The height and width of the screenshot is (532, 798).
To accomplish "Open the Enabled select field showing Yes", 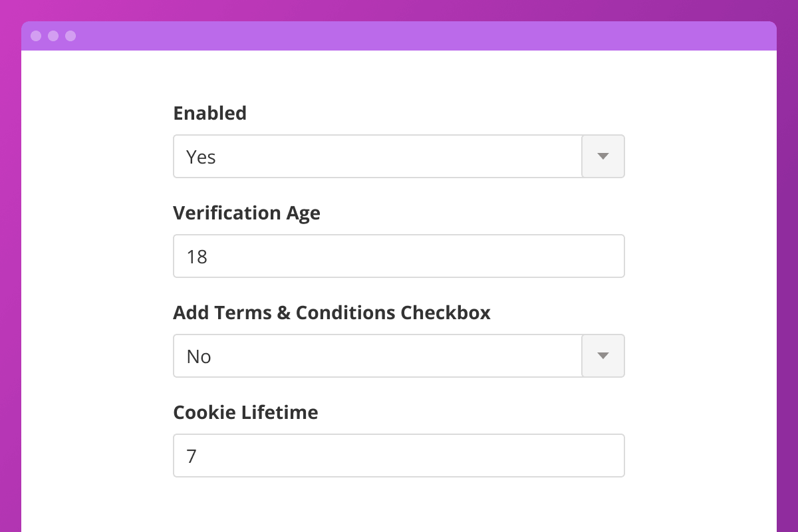I will click(378, 156).
